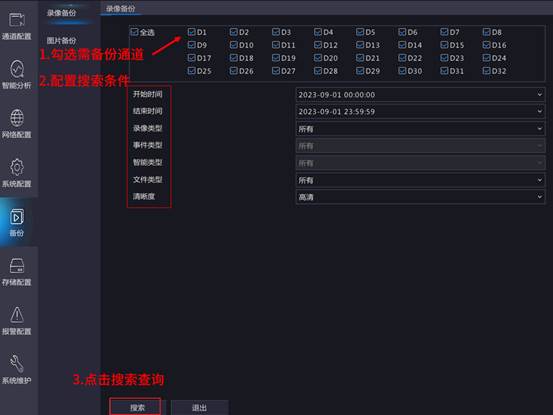Select the 备份 backup icon
Screen dimensions: 553x415
tap(17, 216)
